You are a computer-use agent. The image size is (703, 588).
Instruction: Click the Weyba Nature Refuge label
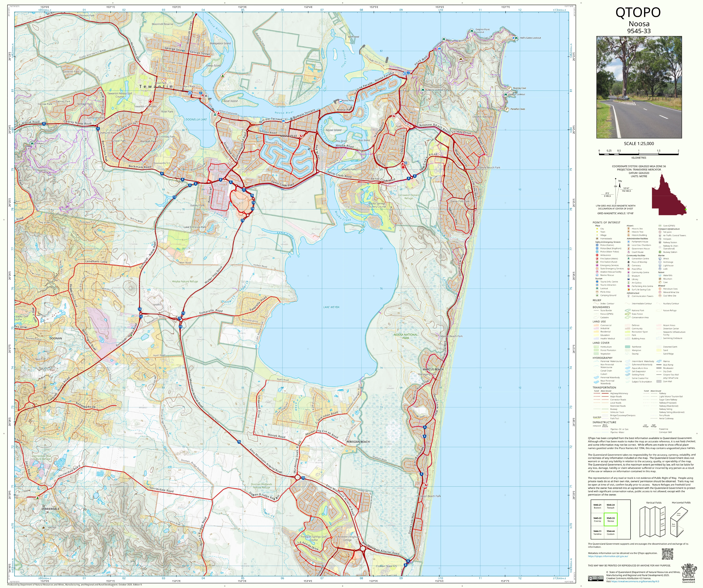(185, 281)
